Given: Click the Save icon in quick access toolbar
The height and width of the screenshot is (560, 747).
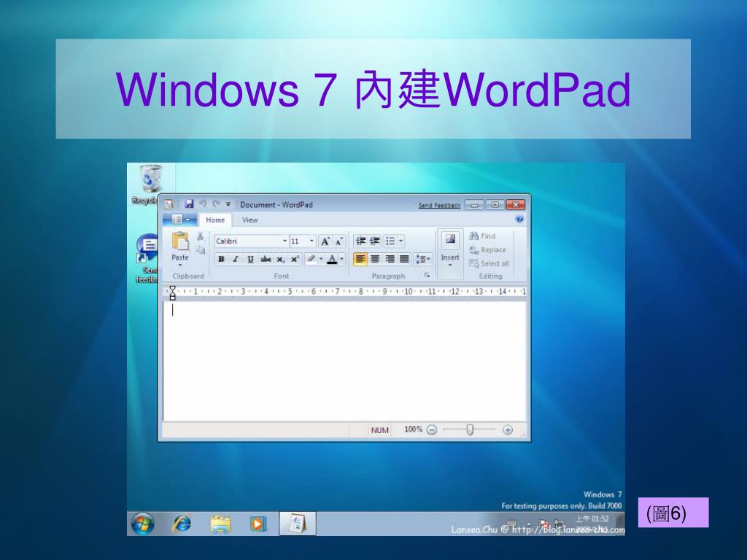Looking at the screenshot, I should pos(189,204).
